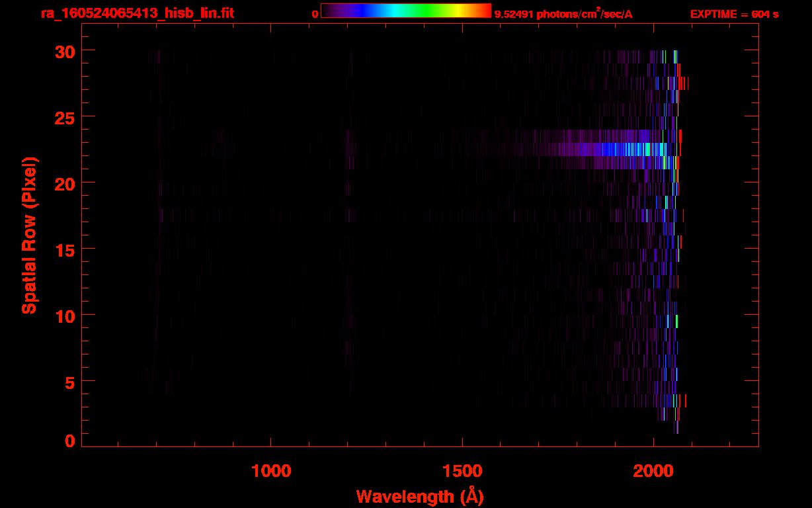
Task: Click the EXPTIME = 604 s text
Action: 734,14
